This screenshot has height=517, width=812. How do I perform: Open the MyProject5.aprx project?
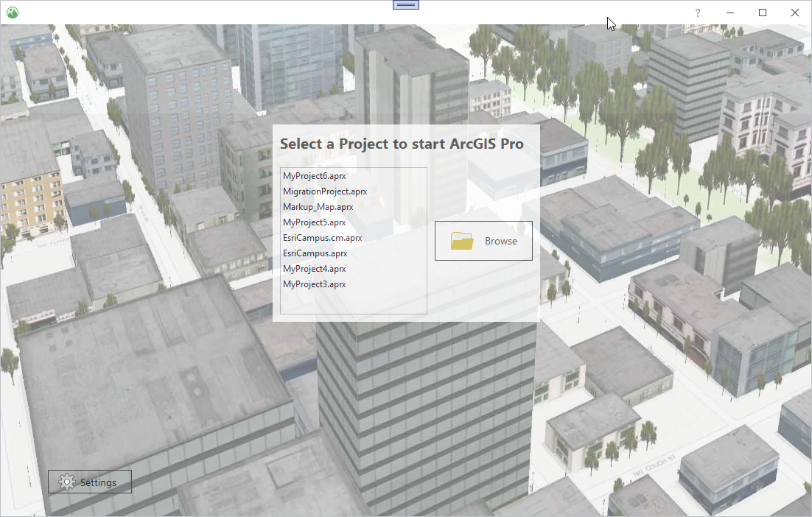point(314,222)
